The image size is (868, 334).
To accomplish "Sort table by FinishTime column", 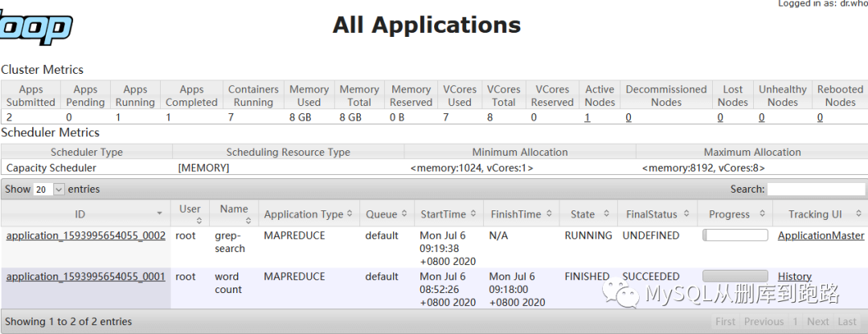I will click(520, 214).
